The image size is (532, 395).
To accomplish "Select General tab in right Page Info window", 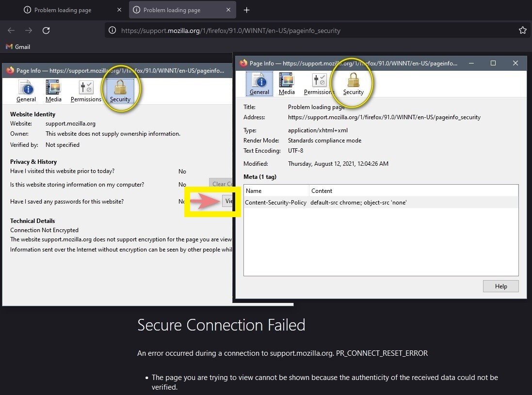I will pos(259,84).
